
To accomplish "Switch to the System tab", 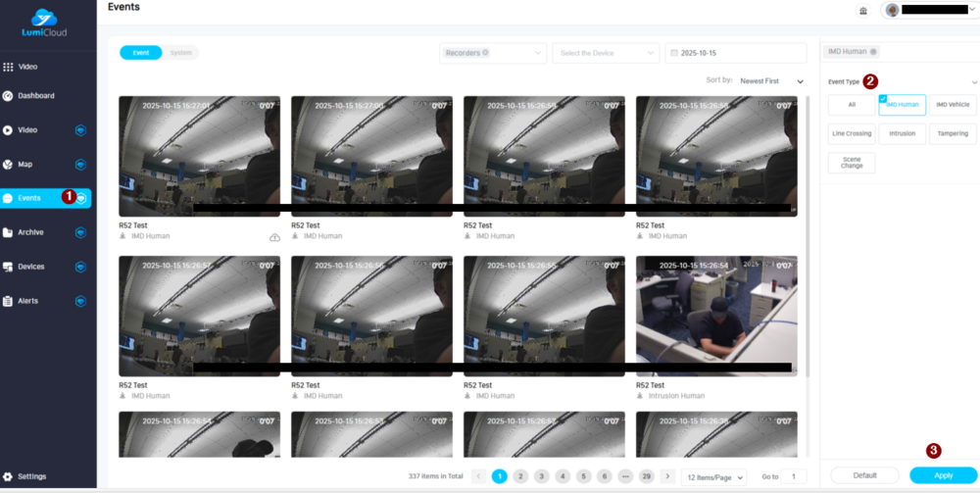I will coord(180,53).
